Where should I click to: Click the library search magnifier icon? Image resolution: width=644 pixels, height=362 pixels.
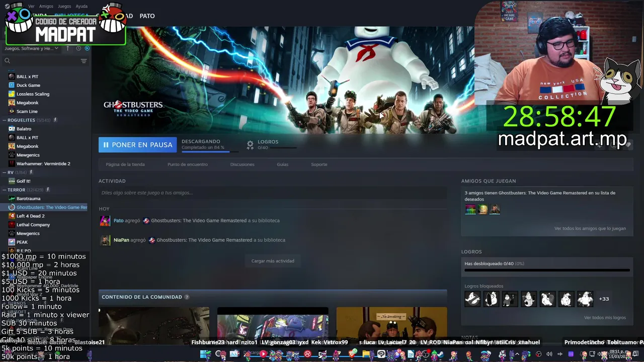7,61
